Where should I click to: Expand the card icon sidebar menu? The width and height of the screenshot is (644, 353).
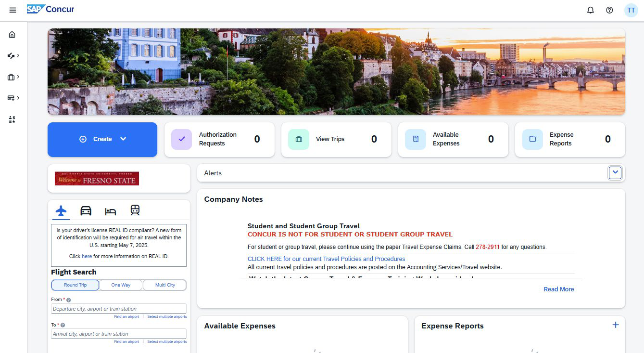coord(13,98)
